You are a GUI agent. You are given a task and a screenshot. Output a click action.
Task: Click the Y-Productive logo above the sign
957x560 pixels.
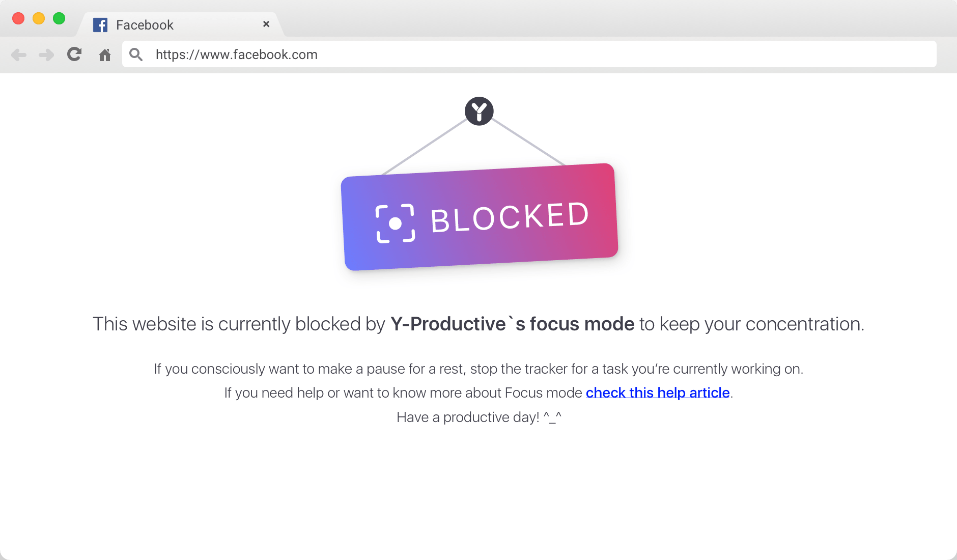point(479,111)
